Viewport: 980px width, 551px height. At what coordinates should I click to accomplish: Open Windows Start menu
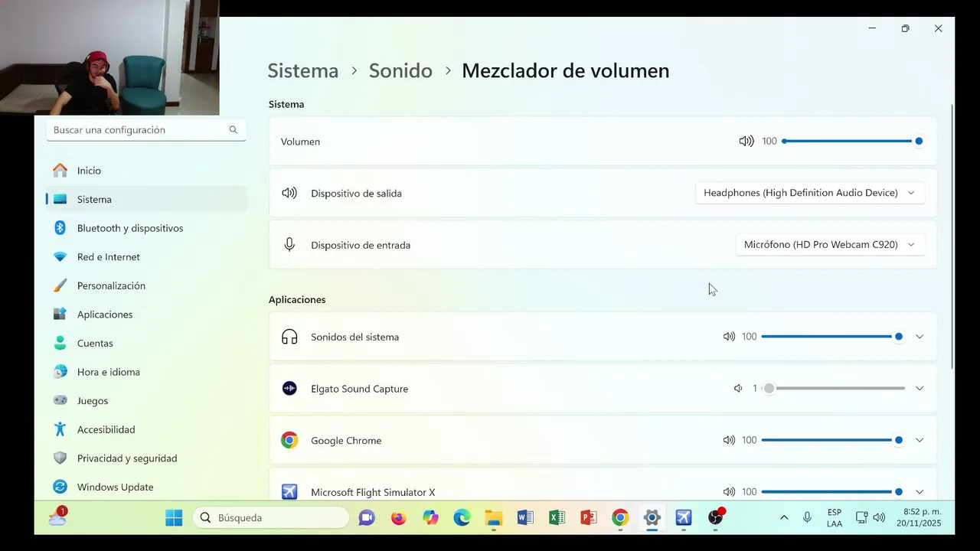click(x=174, y=518)
